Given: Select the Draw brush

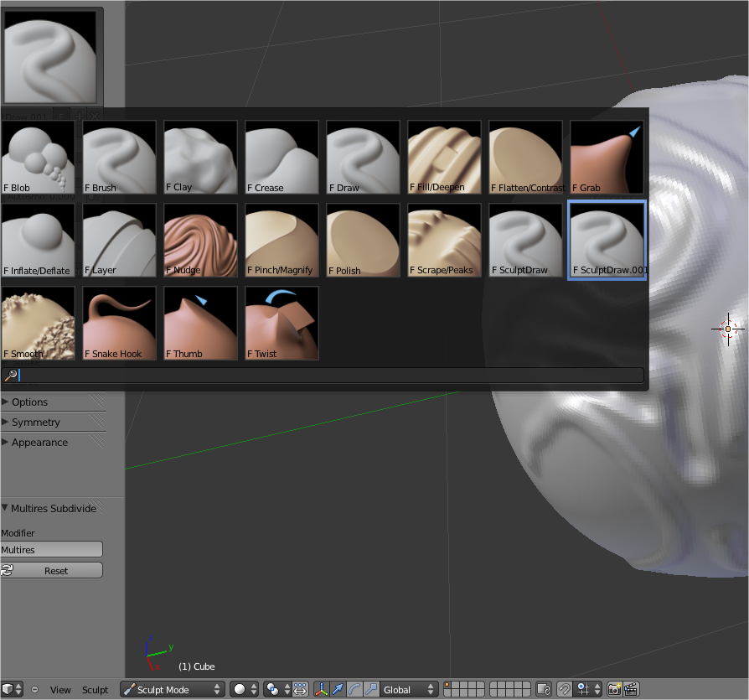Looking at the screenshot, I should coord(363,158).
